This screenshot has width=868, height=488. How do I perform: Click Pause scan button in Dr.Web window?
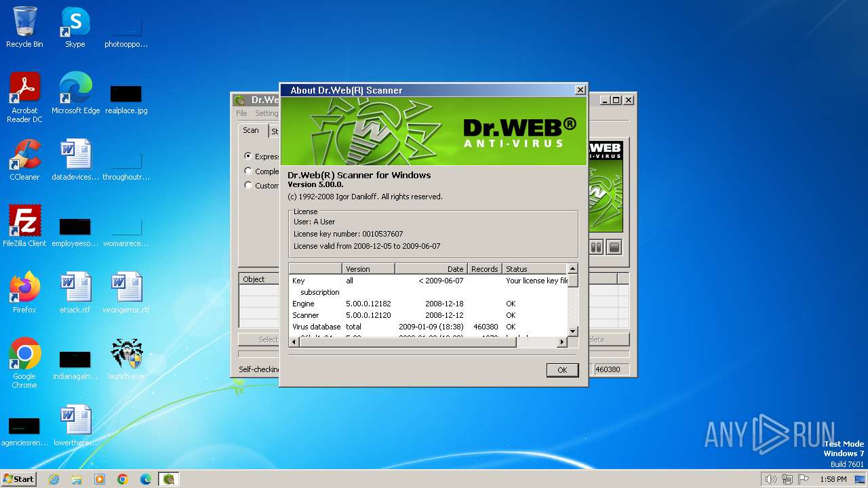(596, 247)
